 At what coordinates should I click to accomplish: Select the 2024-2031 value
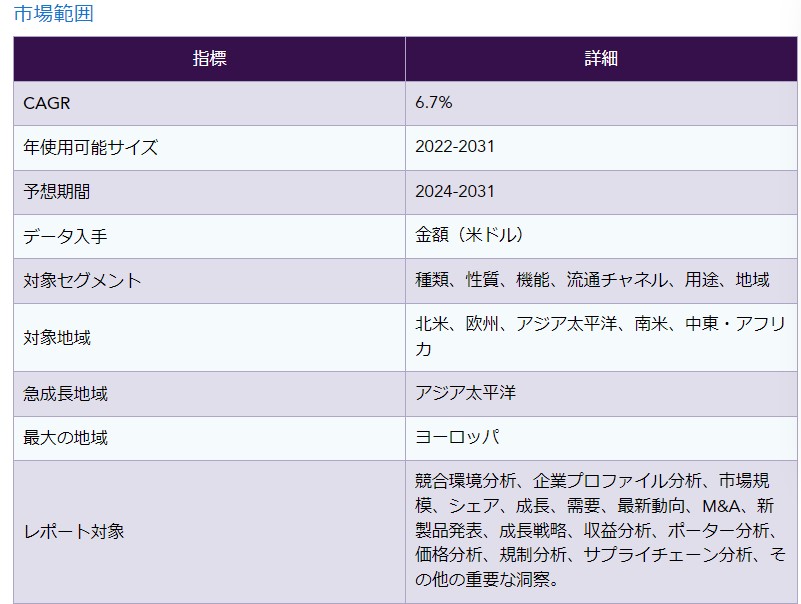click(455, 192)
